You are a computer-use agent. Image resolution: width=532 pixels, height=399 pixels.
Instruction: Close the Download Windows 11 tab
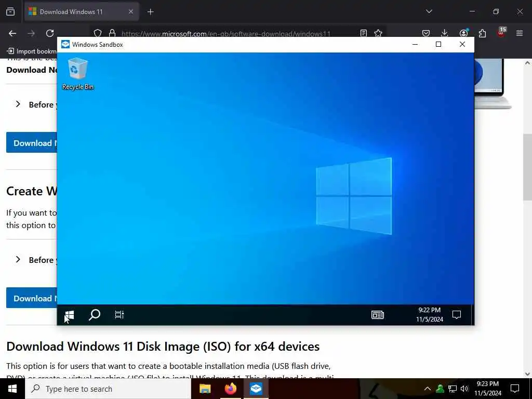(x=130, y=12)
